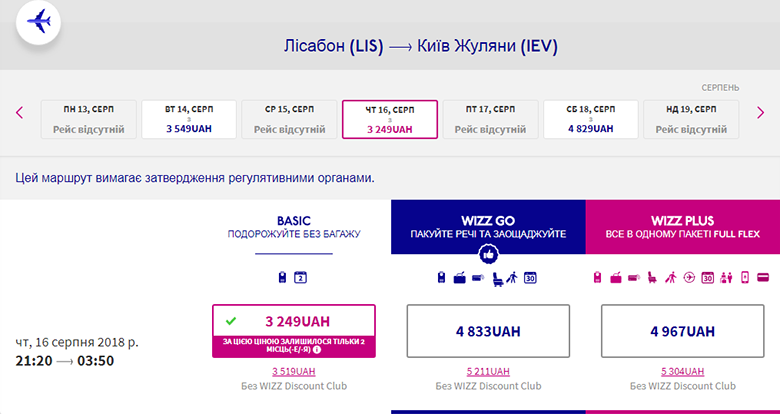Click BASIC 3 519UAH non-club price link
This screenshot has width=780, height=414.
pyautogui.click(x=293, y=373)
